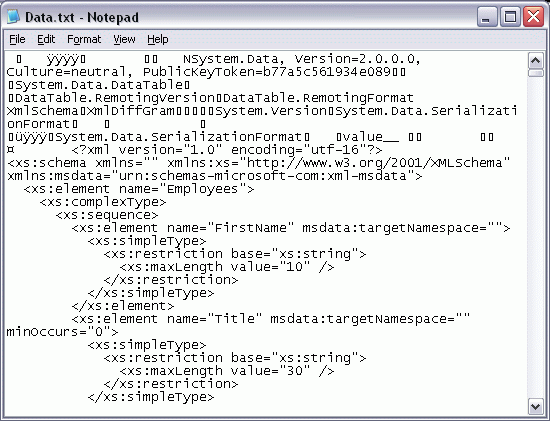Click the scroll down arrow
550x421 pixels.
coord(535,407)
